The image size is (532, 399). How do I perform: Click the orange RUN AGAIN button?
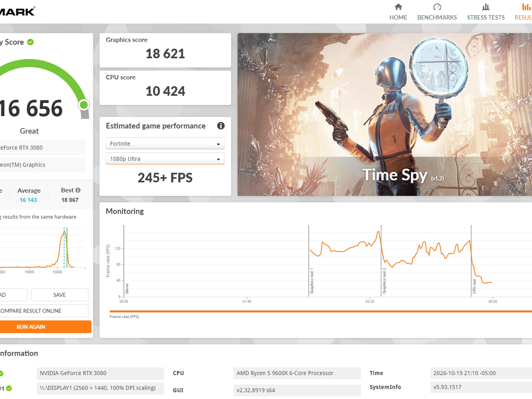(x=45, y=327)
